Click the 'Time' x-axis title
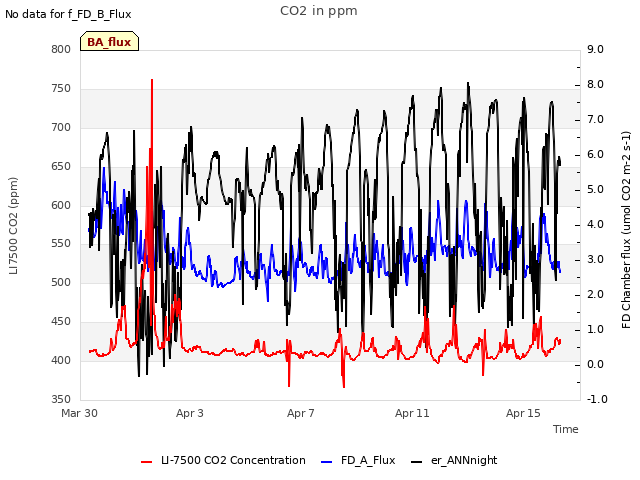640x480 pixels. [x=566, y=429]
